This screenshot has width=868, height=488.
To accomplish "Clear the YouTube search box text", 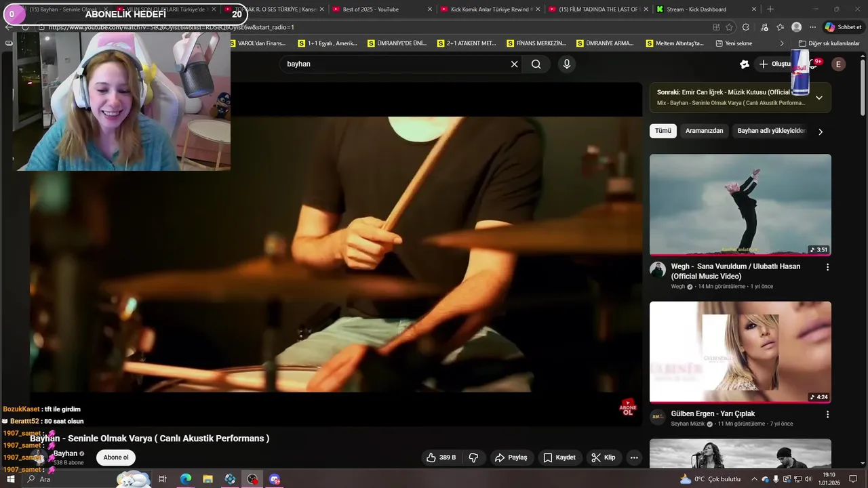I will point(514,64).
